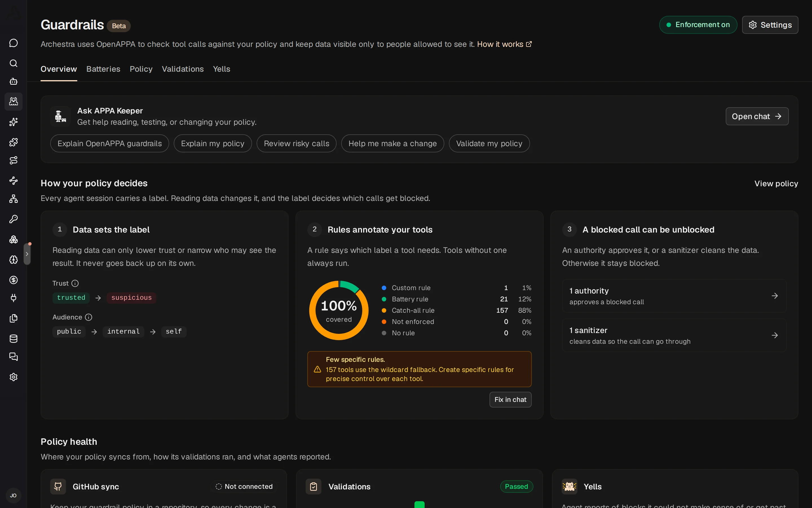Screen dimensions: 812x508
Task: Toggle the Enforcement on switch
Action: (x=698, y=25)
